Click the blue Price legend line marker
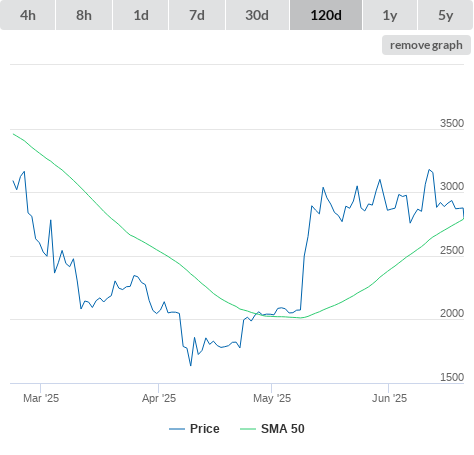Screen dimensions: 474x455 (177, 429)
